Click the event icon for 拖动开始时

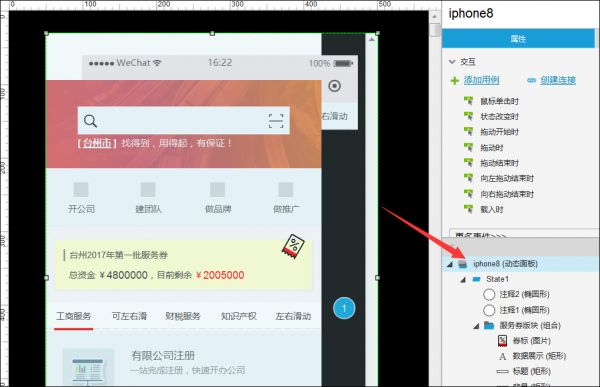(x=468, y=132)
